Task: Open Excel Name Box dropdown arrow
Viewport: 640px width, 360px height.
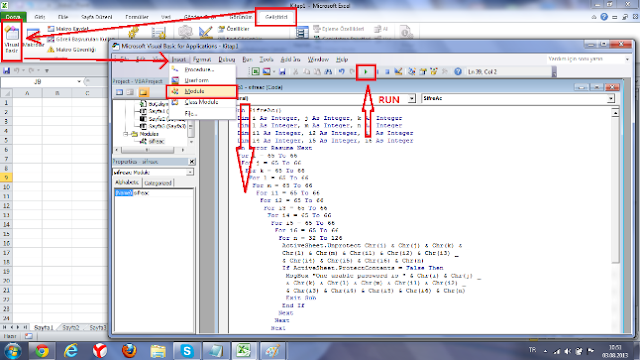Action: pyautogui.click(x=79, y=82)
